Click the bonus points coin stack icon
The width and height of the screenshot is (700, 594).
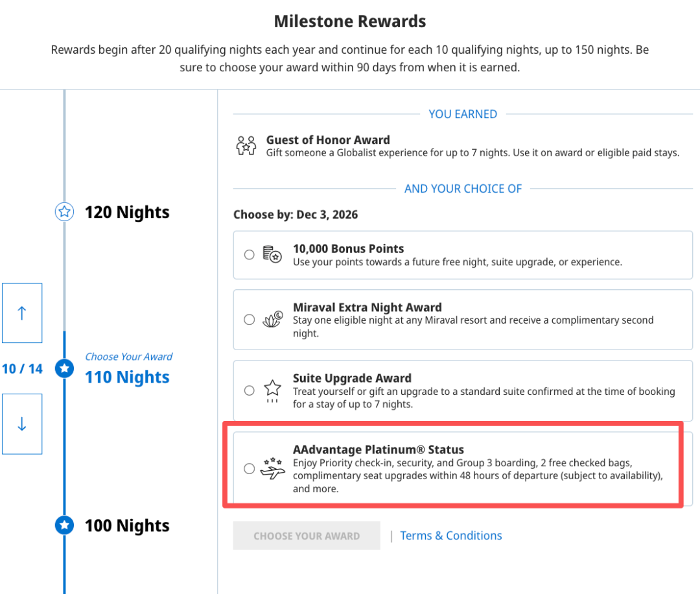(272, 254)
